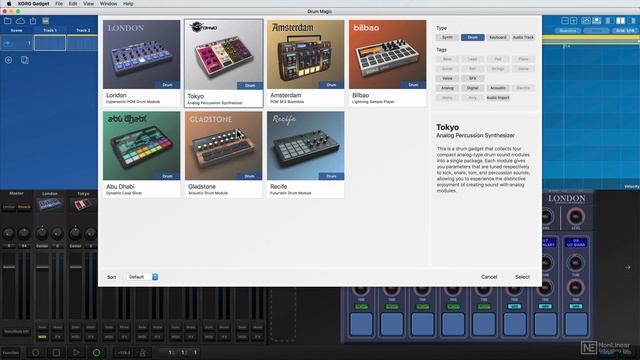This screenshot has height=360, width=640.
Task: Click the record button in transport
Action: tap(36, 352)
